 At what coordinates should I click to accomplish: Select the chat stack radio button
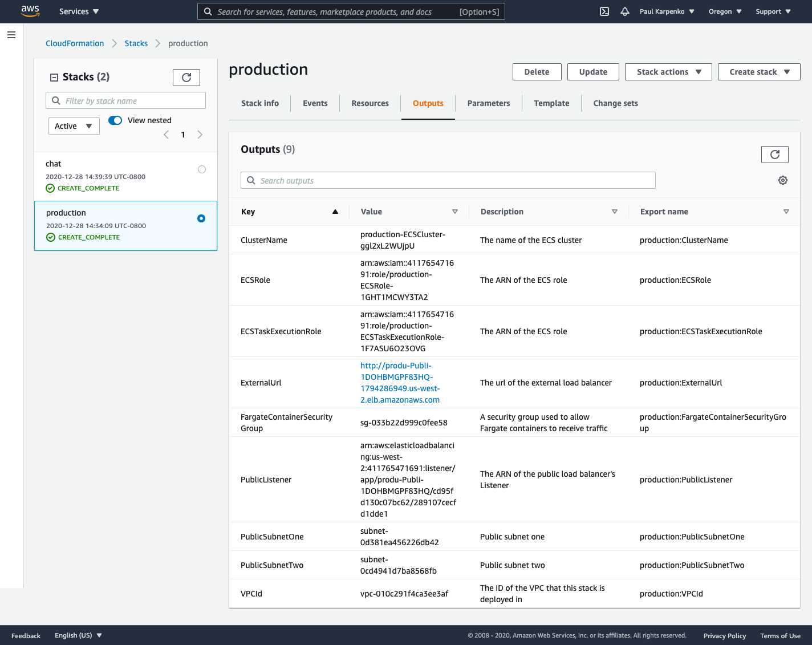(202, 169)
